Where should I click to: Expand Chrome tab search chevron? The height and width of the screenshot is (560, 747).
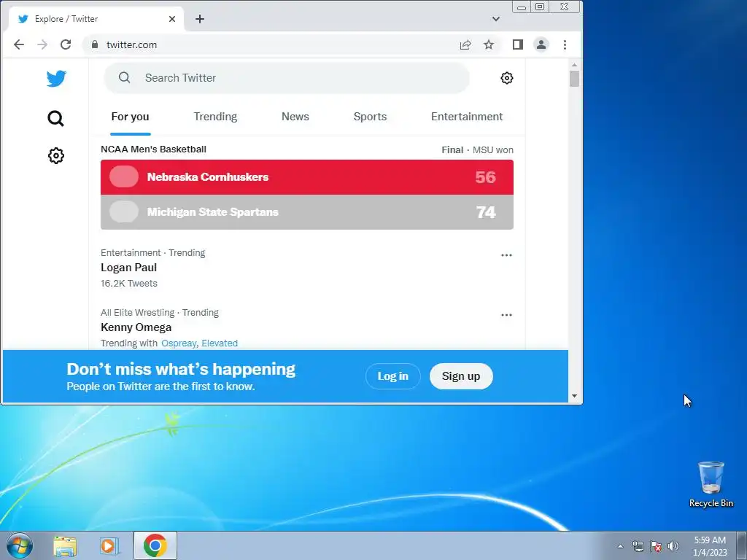point(495,19)
